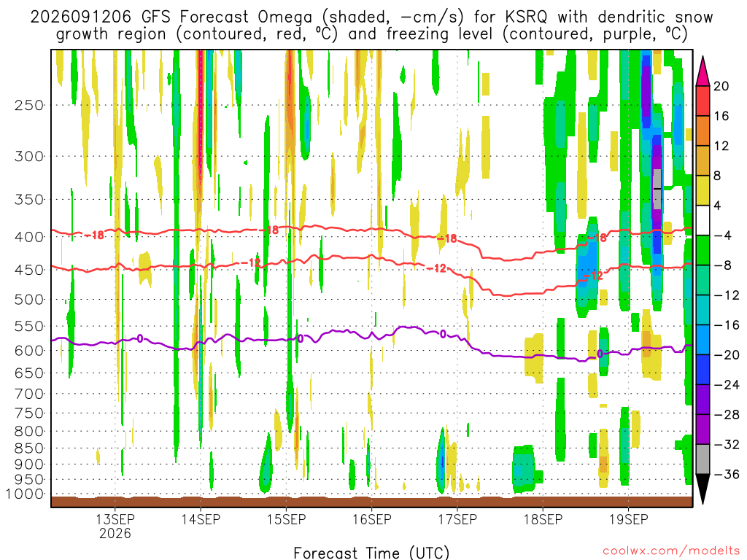This screenshot has width=747, height=560.
Task: Click the pink top arrow of colorbar
Action: click(x=703, y=71)
